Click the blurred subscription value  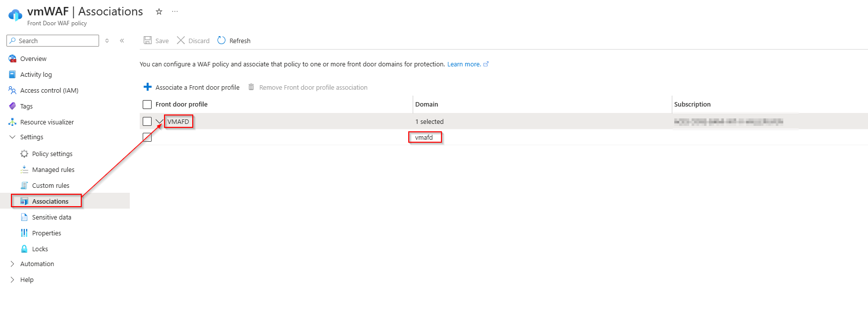coord(728,121)
